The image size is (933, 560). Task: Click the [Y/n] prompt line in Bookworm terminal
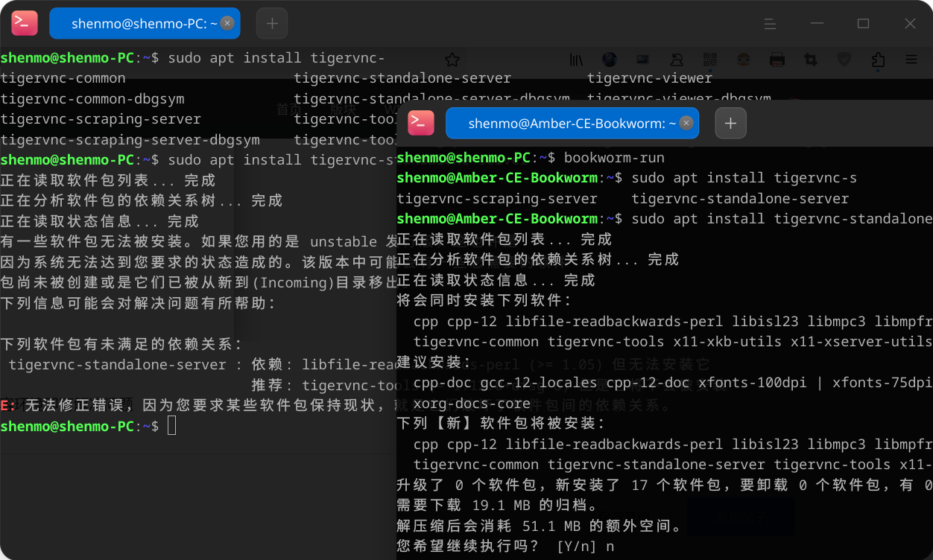tap(505, 546)
